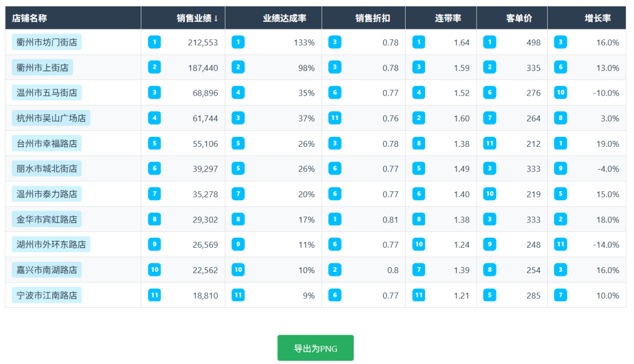
Task: Select store tag 宁波市江南路店
Action: tap(46, 295)
